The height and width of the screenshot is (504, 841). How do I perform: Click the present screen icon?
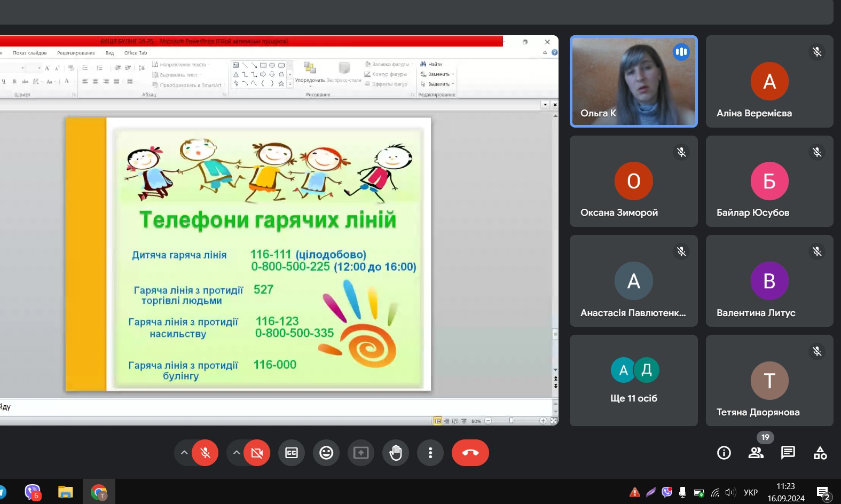click(x=361, y=453)
